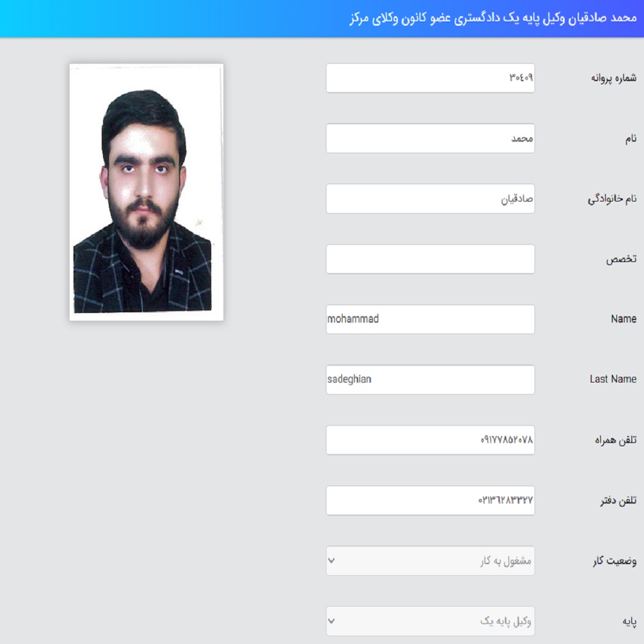Focus the first name field containing محمد
The height and width of the screenshot is (644, 644).
click(x=430, y=138)
